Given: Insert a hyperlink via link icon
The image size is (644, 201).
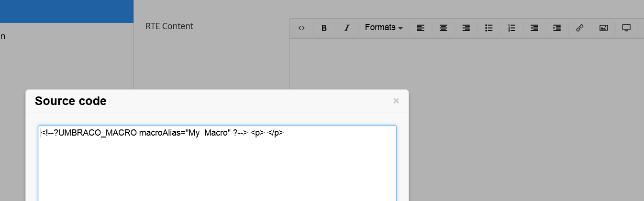Looking at the screenshot, I should coord(579,28).
